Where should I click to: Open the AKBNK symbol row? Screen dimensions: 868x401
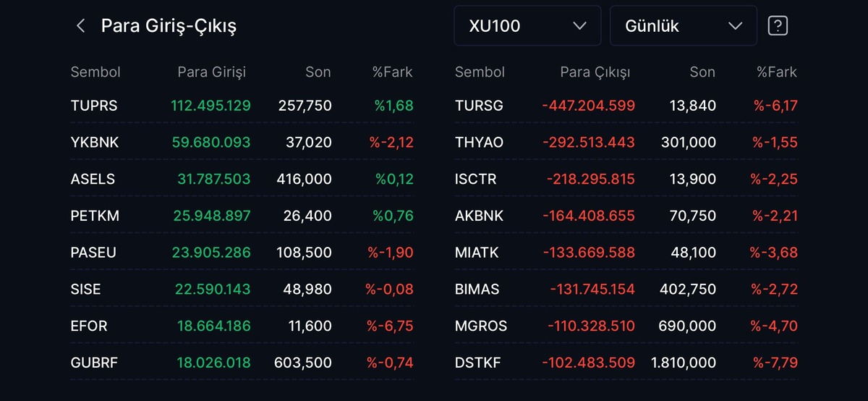(x=626, y=216)
